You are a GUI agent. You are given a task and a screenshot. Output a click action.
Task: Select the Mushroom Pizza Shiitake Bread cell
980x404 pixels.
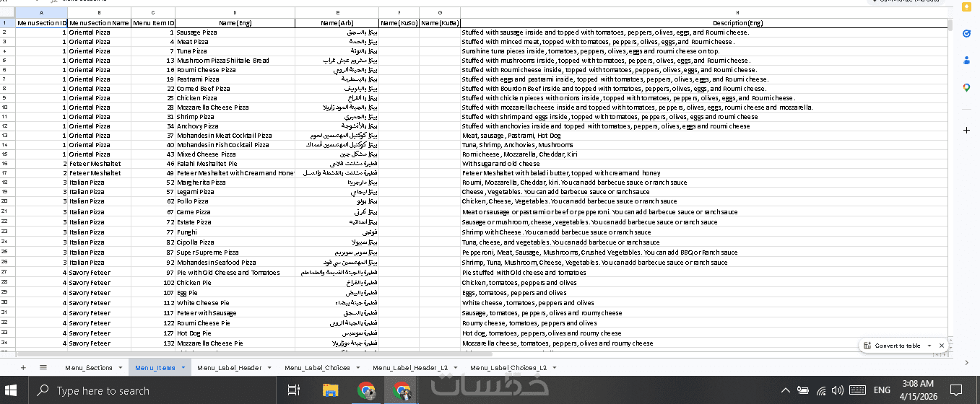(x=235, y=61)
